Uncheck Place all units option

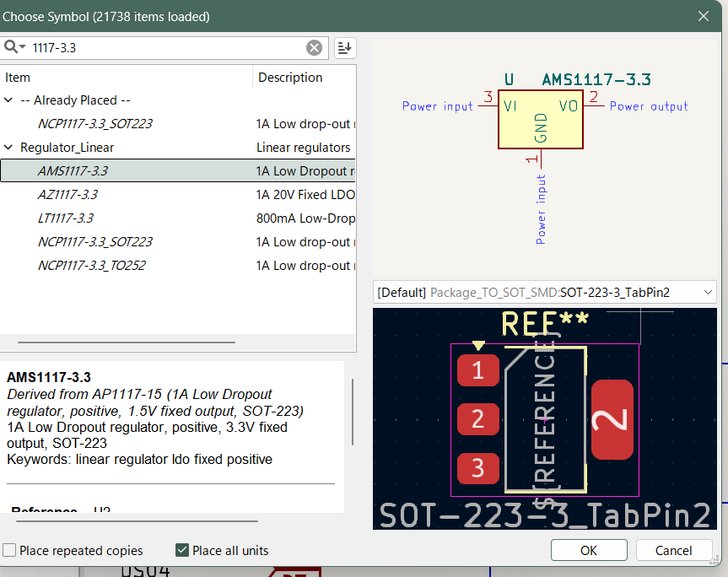tap(182, 551)
